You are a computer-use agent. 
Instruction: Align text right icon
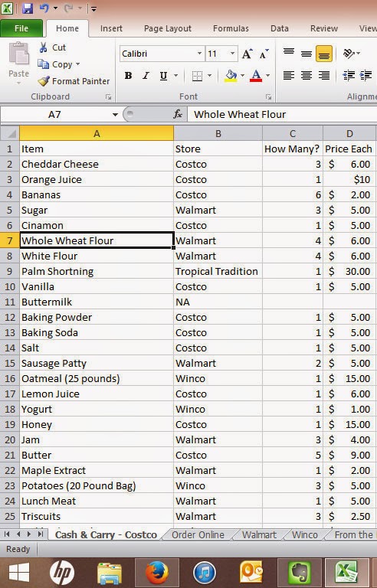(x=324, y=75)
